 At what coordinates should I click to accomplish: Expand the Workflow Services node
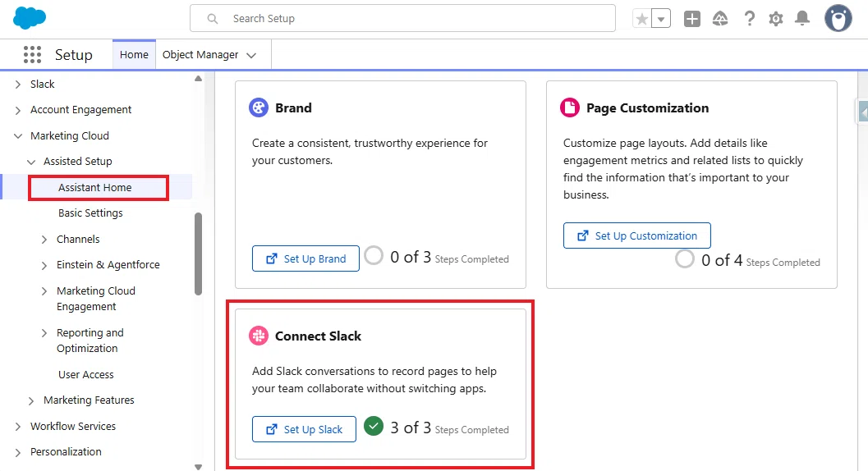pos(18,426)
